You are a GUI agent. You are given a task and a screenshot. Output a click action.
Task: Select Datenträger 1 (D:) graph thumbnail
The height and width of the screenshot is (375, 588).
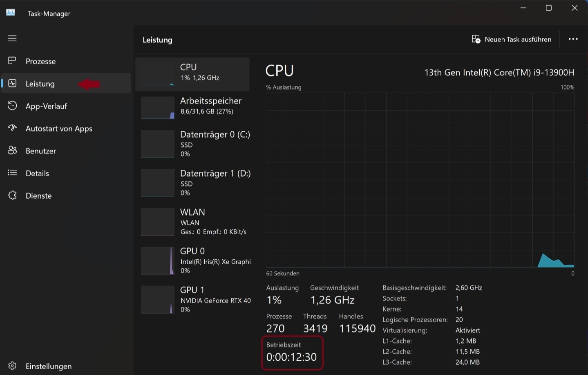(158, 183)
